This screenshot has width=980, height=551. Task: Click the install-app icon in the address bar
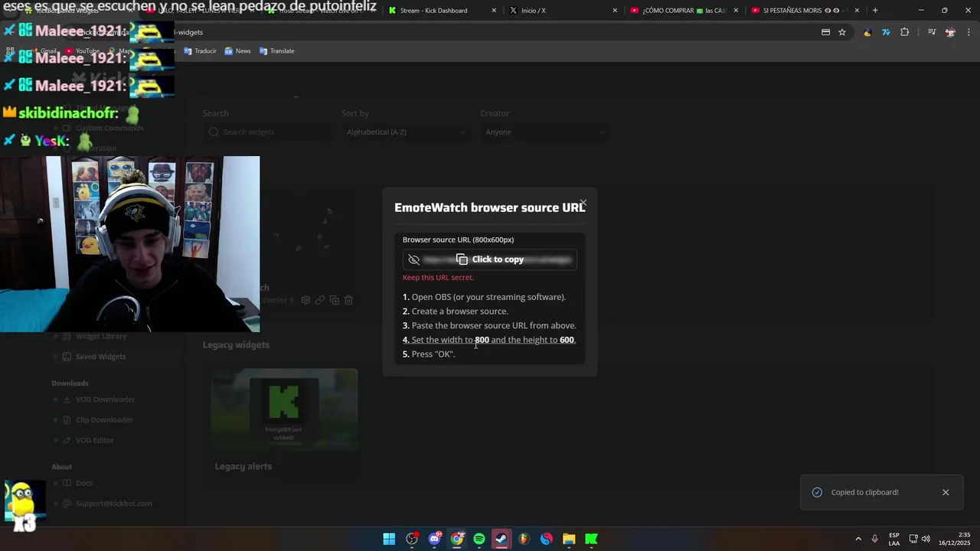point(825,32)
